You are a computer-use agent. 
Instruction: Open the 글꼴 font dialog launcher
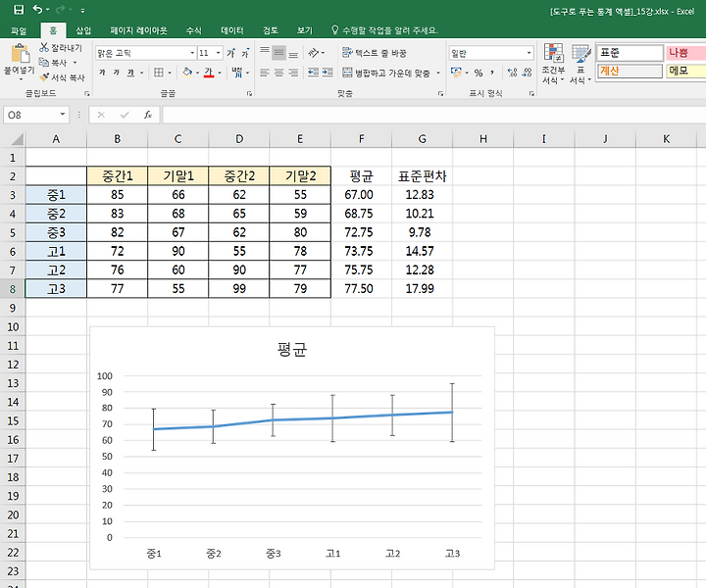249,93
